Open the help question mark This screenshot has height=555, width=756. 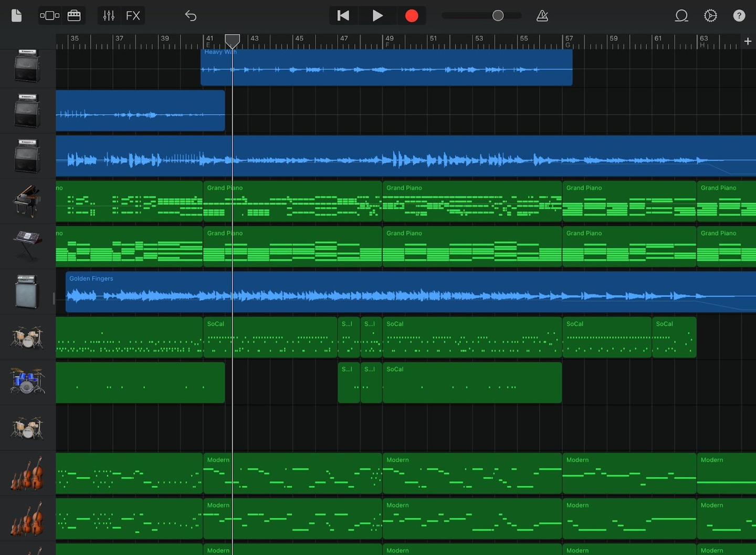click(x=739, y=16)
